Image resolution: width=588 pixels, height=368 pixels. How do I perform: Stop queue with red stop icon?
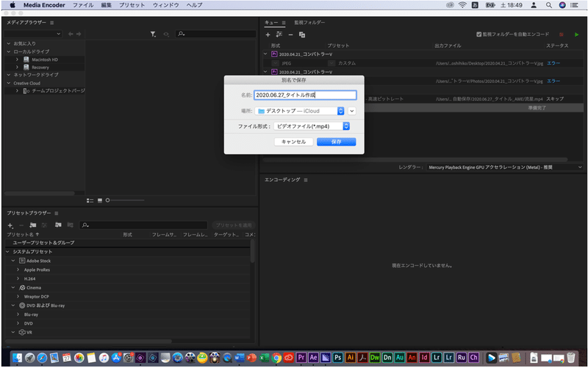[x=562, y=35]
